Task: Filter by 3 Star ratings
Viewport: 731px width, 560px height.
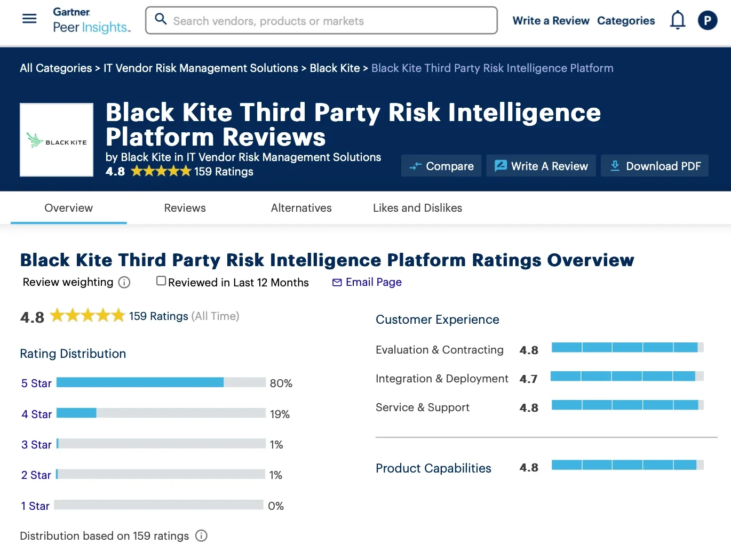Action: click(x=36, y=445)
